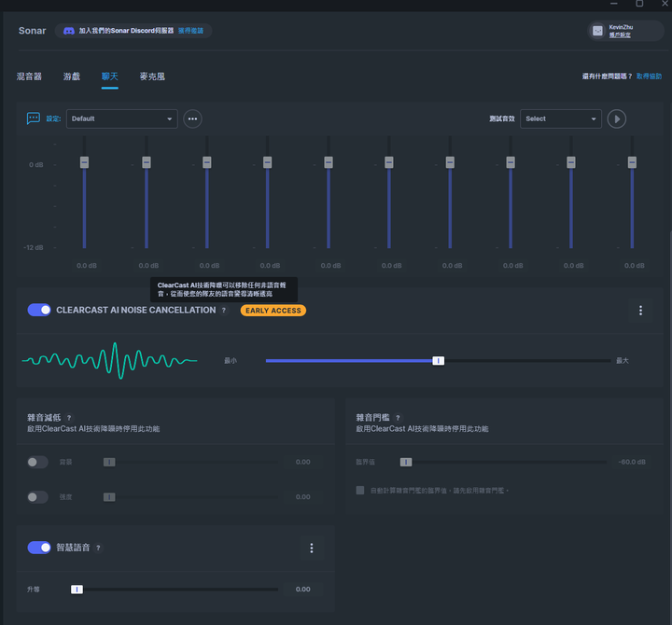Image resolution: width=672 pixels, height=625 pixels.
Task: Click the 強度 value field
Action: pyautogui.click(x=303, y=497)
